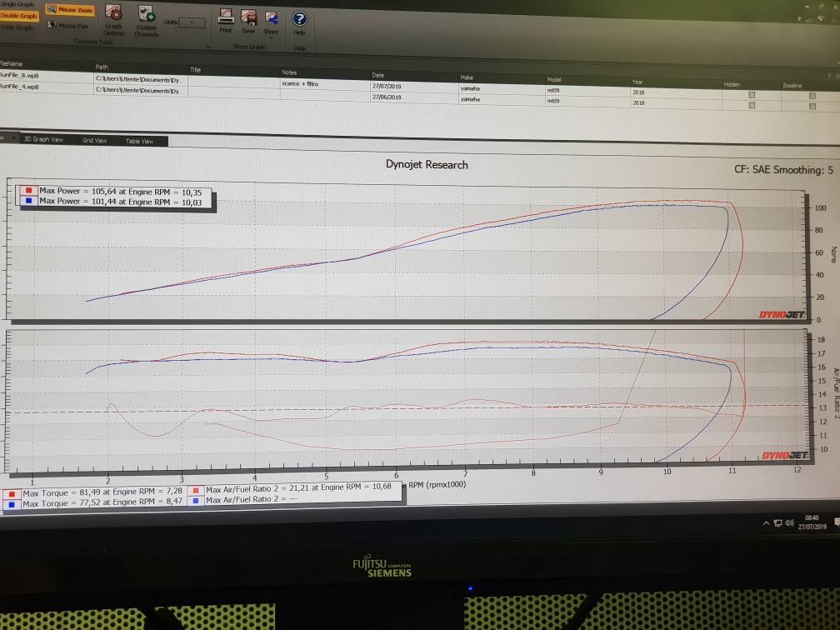Click the blue Max Power legend swatch

pos(28,201)
